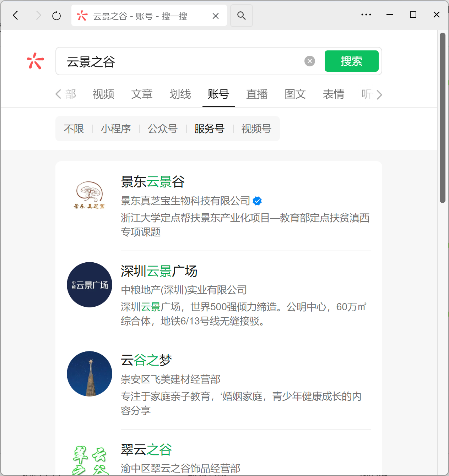This screenshot has width=449, height=476.
Task: Open the 景东云景谷 account title
Action: click(x=153, y=182)
